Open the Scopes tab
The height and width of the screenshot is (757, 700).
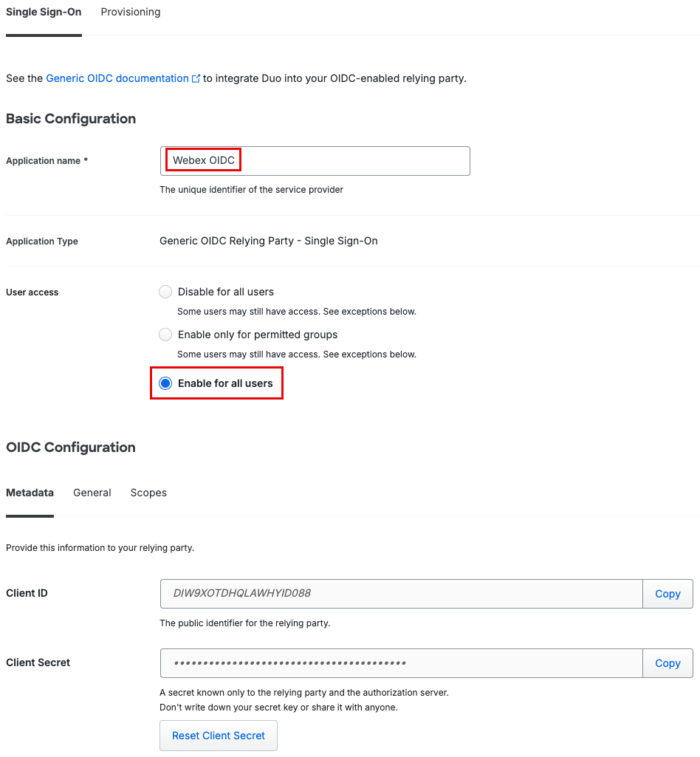[148, 493]
